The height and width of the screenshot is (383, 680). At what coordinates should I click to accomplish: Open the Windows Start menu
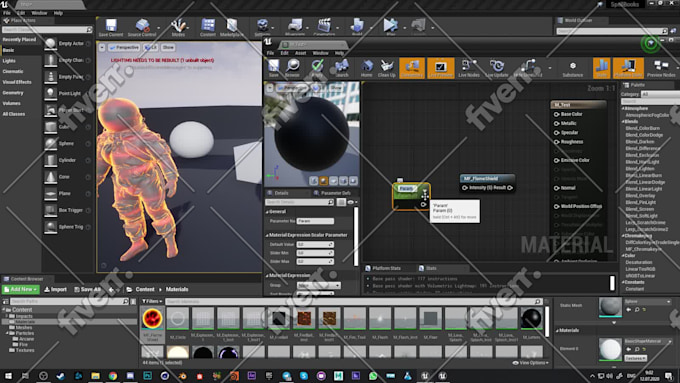8,376
